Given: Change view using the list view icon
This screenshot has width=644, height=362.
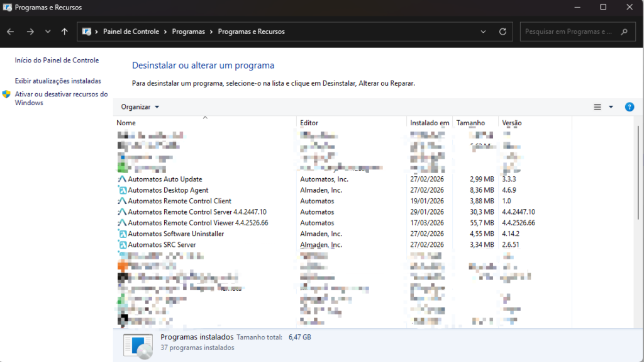Looking at the screenshot, I should click(597, 107).
